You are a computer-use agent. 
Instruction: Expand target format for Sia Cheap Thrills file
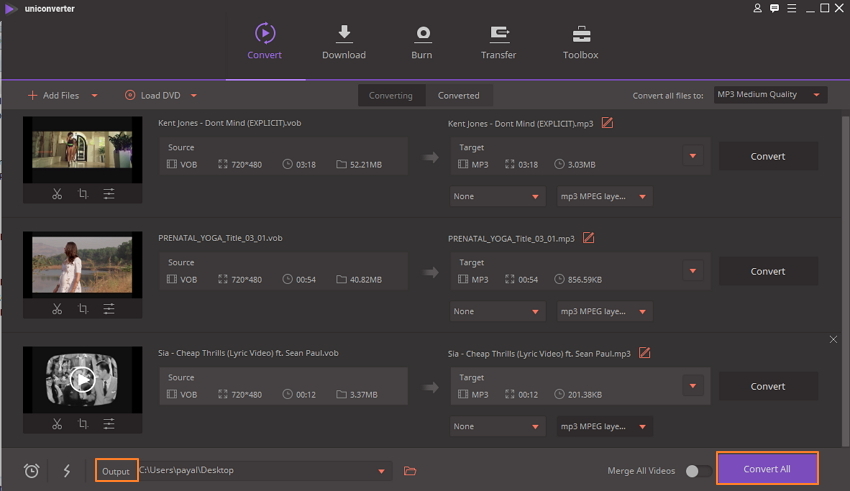(x=693, y=386)
